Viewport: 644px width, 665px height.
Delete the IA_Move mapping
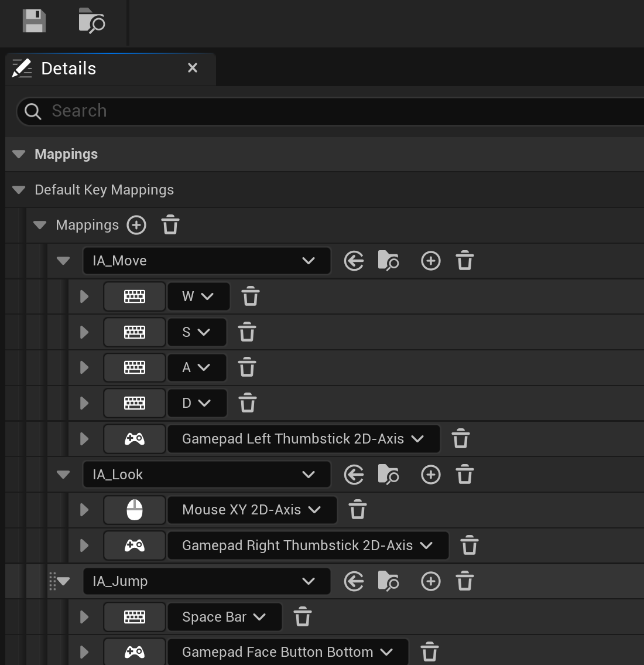point(465,260)
